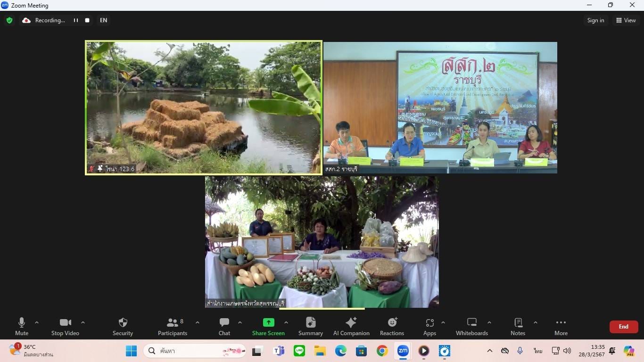Open the More options menu
644x362 pixels.
click(561, 326)
